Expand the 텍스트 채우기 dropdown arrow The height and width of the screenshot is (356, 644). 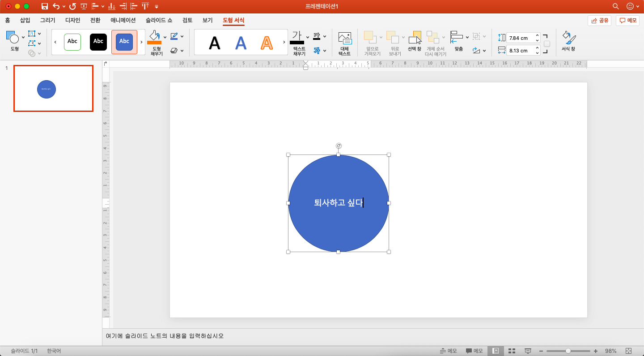[x=308, y=37]
